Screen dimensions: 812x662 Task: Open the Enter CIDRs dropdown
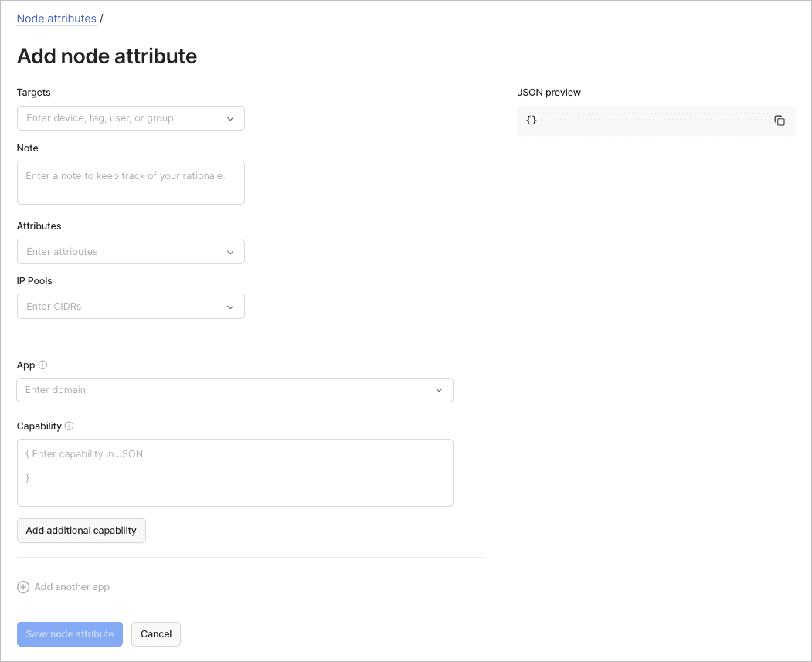124,306
